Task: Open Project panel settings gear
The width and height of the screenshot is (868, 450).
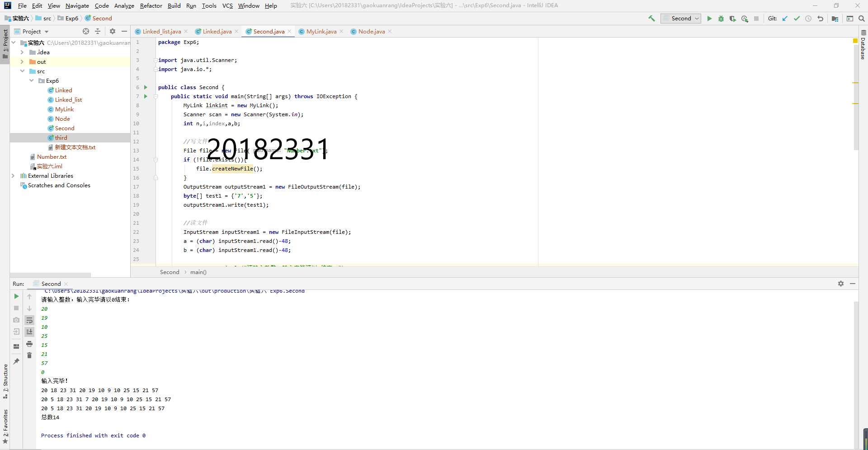Action: pos(113,31)
